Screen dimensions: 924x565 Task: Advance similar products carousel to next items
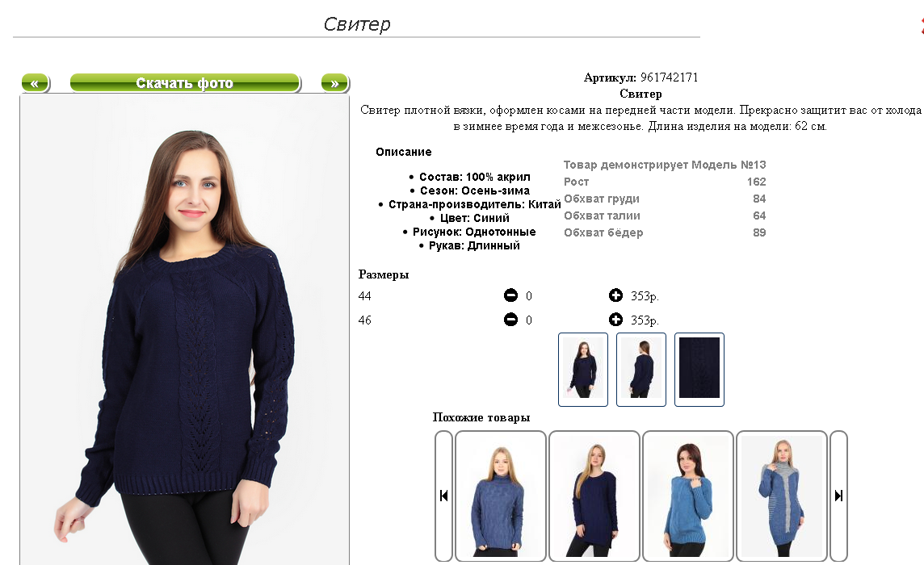[x=838, y=496]
